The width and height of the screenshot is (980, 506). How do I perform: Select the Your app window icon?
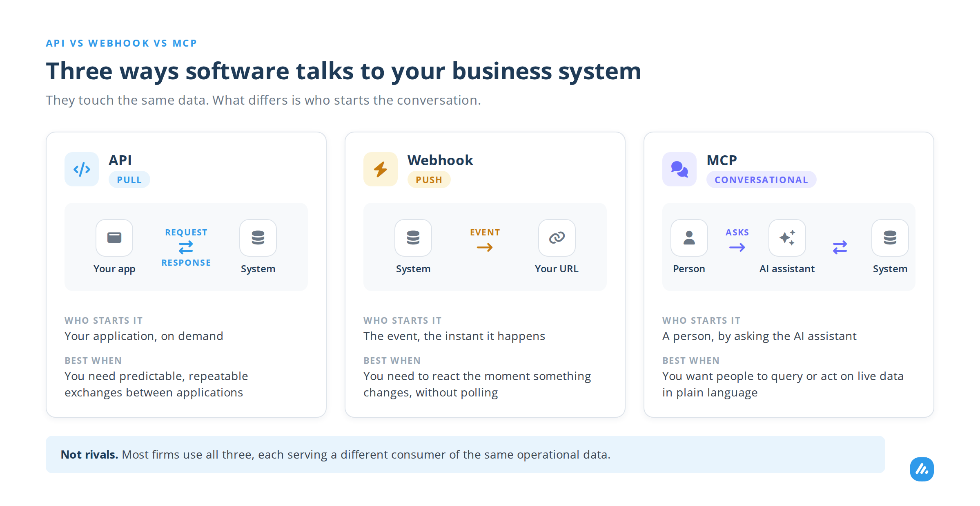(114, 238)
